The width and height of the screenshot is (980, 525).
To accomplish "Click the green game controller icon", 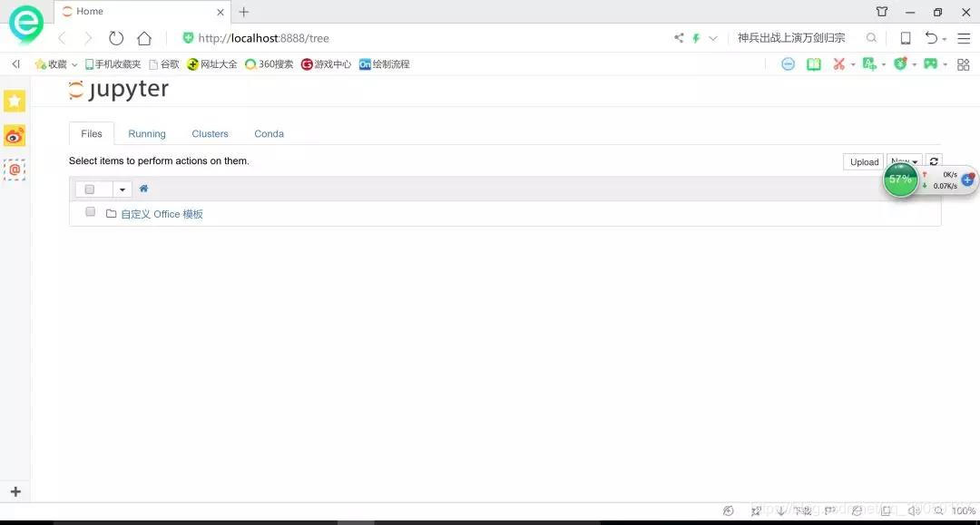I will click(x=931, y=63).
